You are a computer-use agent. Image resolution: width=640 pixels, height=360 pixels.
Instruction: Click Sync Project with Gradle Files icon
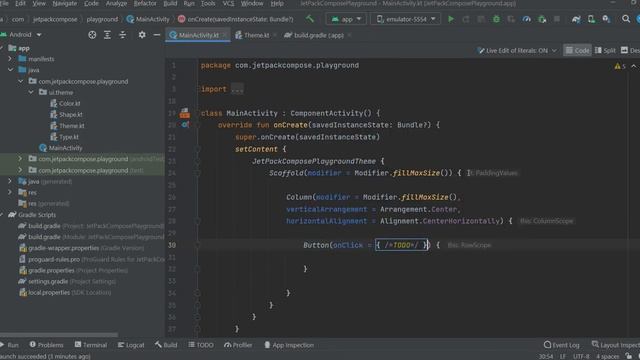pos(576,19)
